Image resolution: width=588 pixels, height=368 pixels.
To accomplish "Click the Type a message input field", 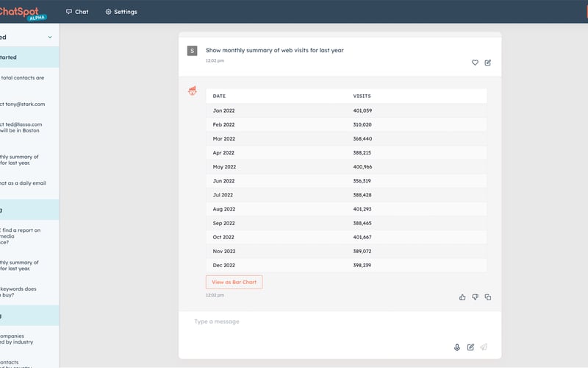I will pos(340,322).
